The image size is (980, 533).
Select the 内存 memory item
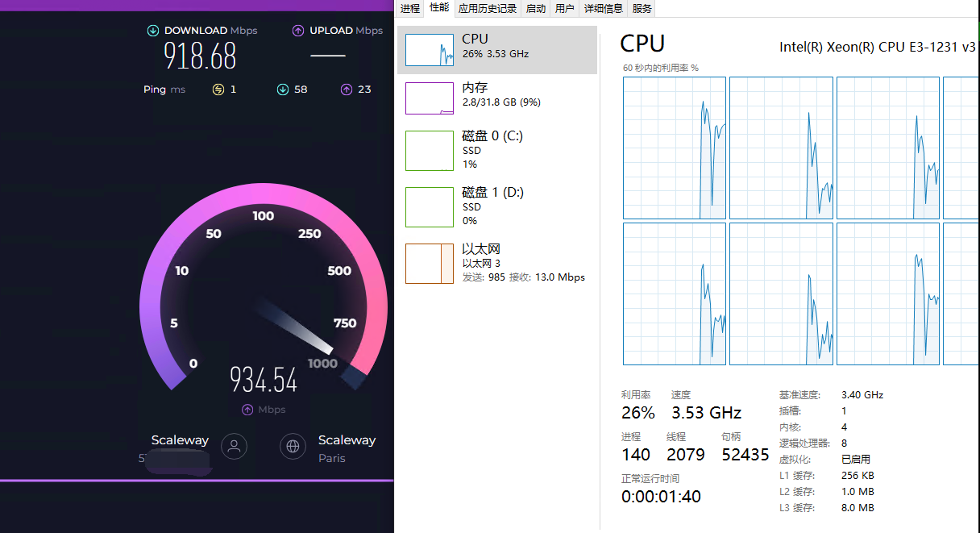497,98
